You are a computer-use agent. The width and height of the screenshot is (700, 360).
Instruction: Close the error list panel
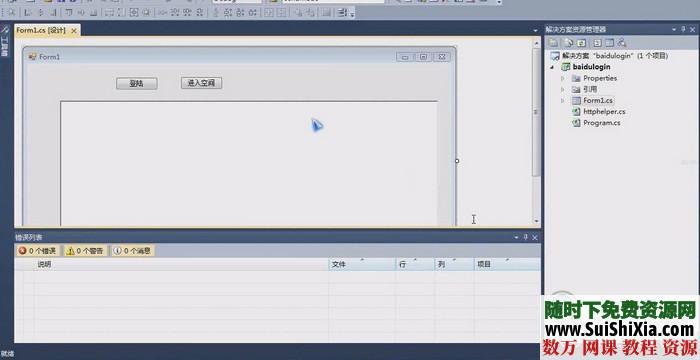[535, 238]
